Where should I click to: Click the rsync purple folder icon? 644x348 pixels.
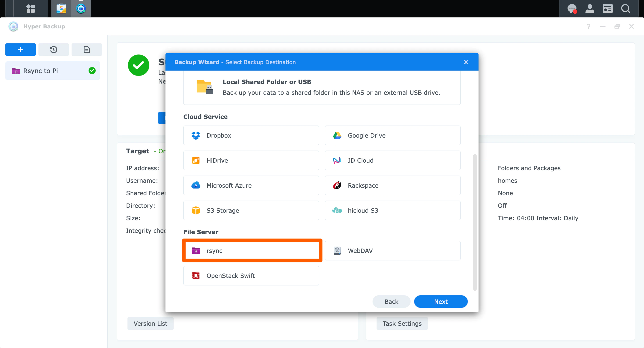coord(196,250)
